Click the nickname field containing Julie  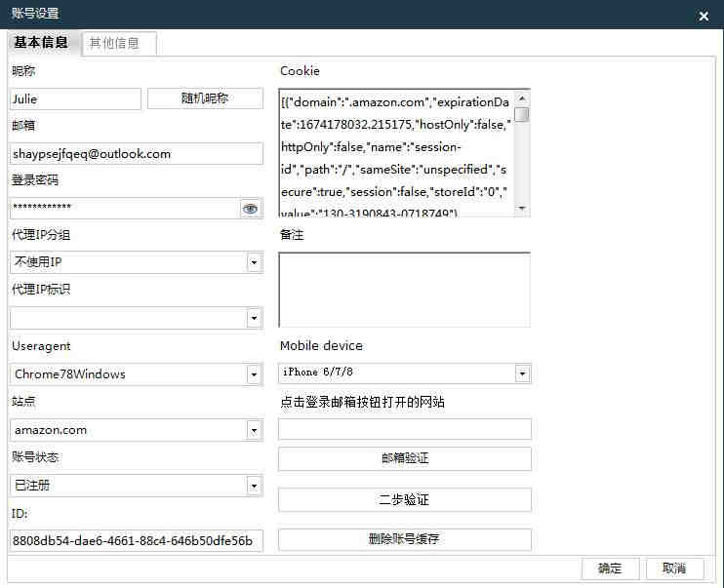(76, 98)
